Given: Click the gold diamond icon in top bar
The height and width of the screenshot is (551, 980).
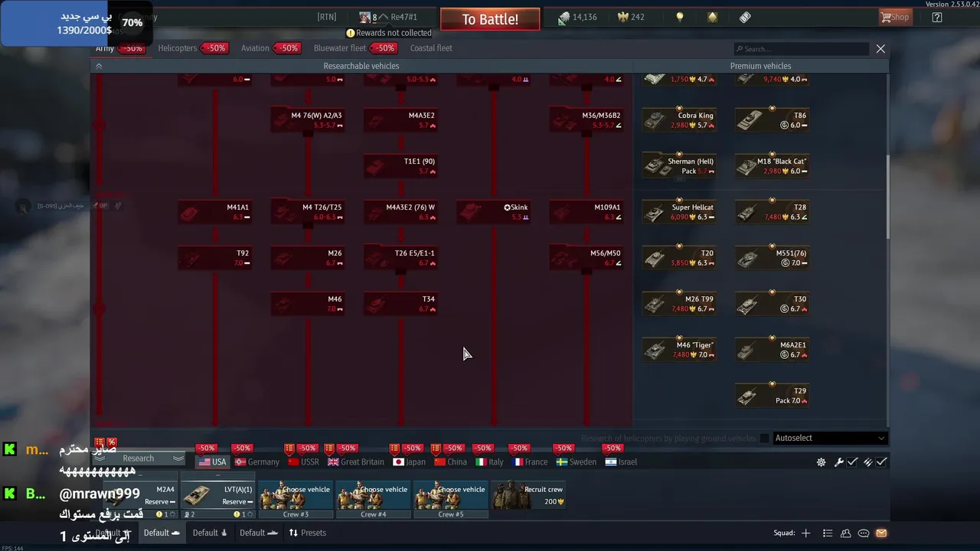Looking at the screenshot, I should 712,17.
